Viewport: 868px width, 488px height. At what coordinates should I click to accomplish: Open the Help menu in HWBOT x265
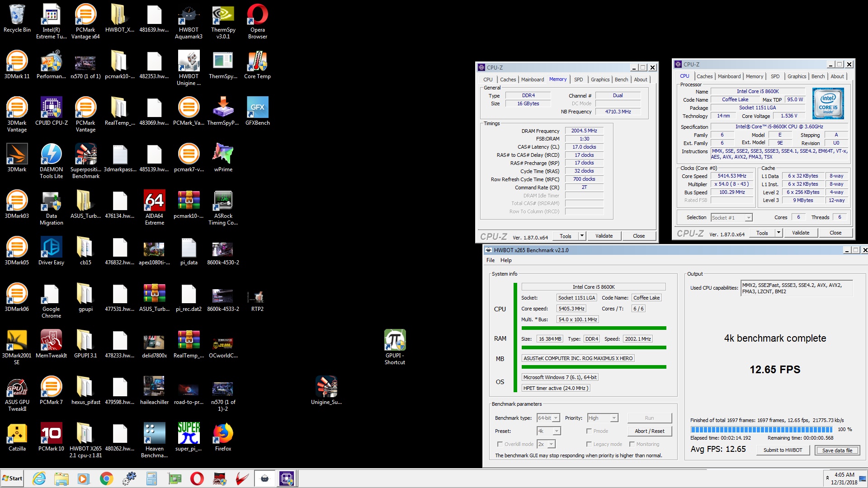pos(506,260)
